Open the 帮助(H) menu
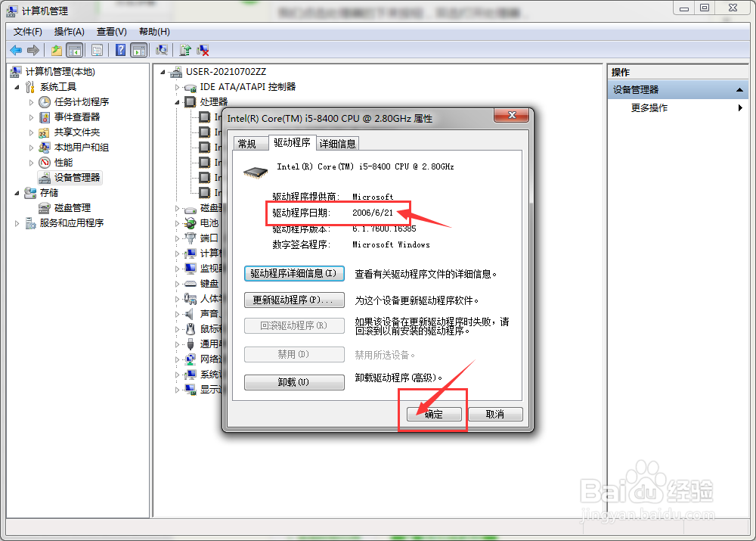The height and width of the screenshot is (541, 756). coord(154,32)
